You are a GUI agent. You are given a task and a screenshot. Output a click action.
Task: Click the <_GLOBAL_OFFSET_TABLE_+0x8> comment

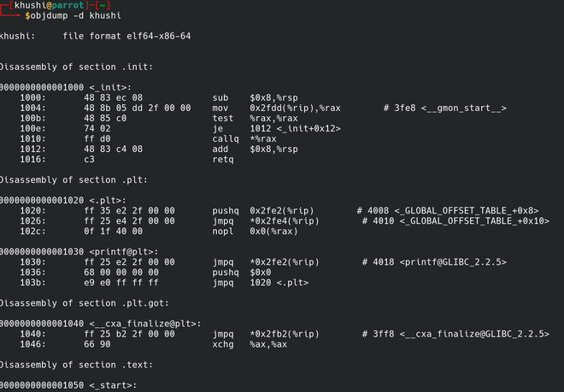(x=466, y=209)
